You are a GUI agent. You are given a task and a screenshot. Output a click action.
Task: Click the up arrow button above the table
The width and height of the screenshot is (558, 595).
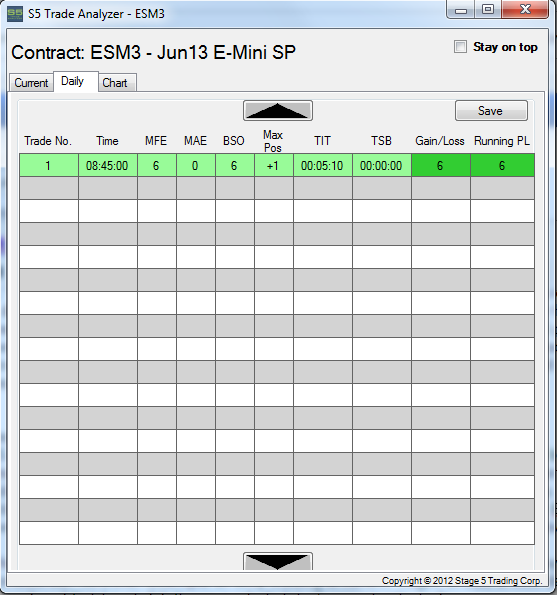coord(278,111)
